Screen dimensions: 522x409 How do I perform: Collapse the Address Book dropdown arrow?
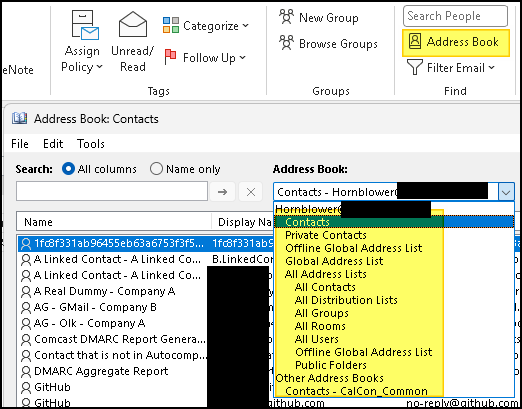(x=506, y=192)
